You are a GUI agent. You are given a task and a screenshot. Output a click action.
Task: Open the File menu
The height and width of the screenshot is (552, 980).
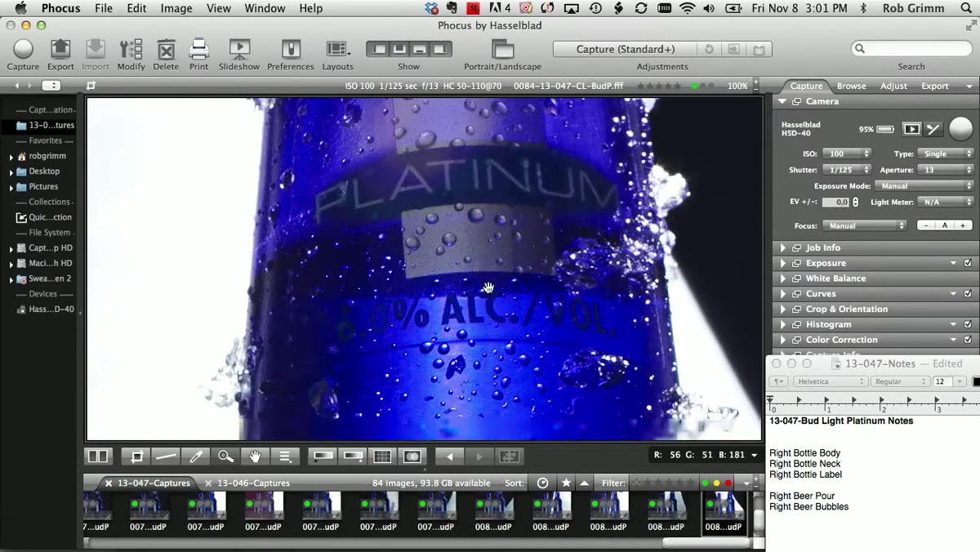click(104, 8)
